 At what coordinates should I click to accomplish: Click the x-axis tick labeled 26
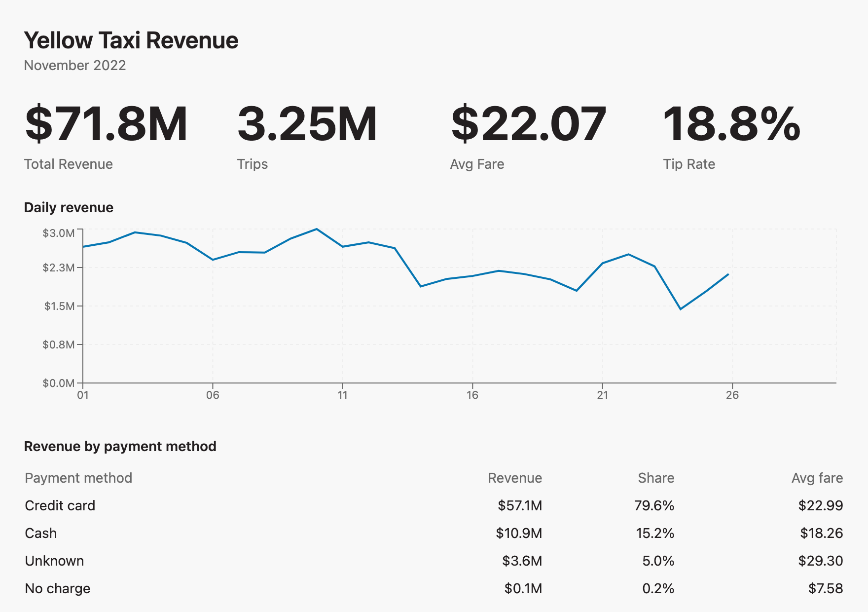pyautogui.click(x=732, y=395)
